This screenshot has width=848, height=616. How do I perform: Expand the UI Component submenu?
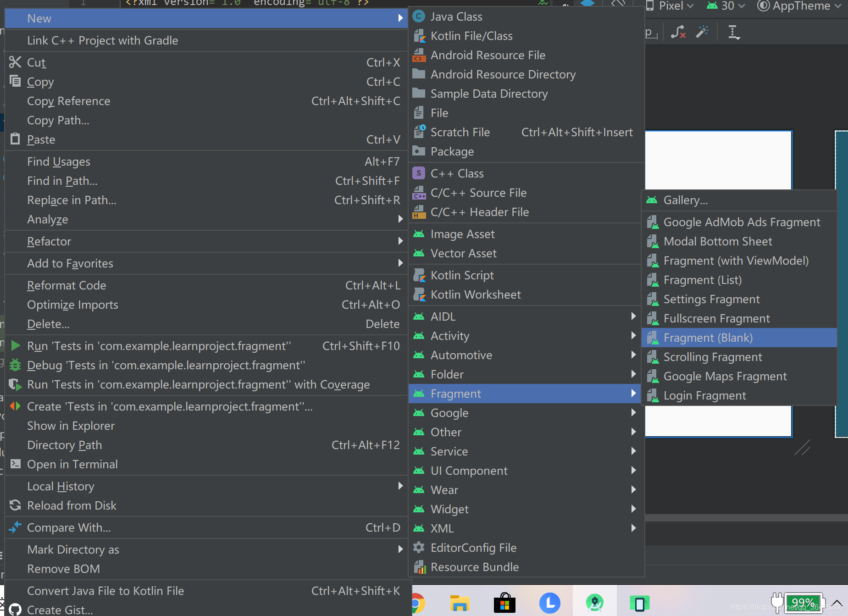[525, 471]
